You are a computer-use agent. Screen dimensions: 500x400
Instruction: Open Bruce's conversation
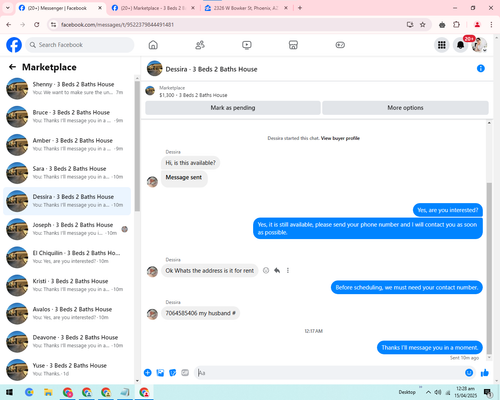tap(67, 117)
